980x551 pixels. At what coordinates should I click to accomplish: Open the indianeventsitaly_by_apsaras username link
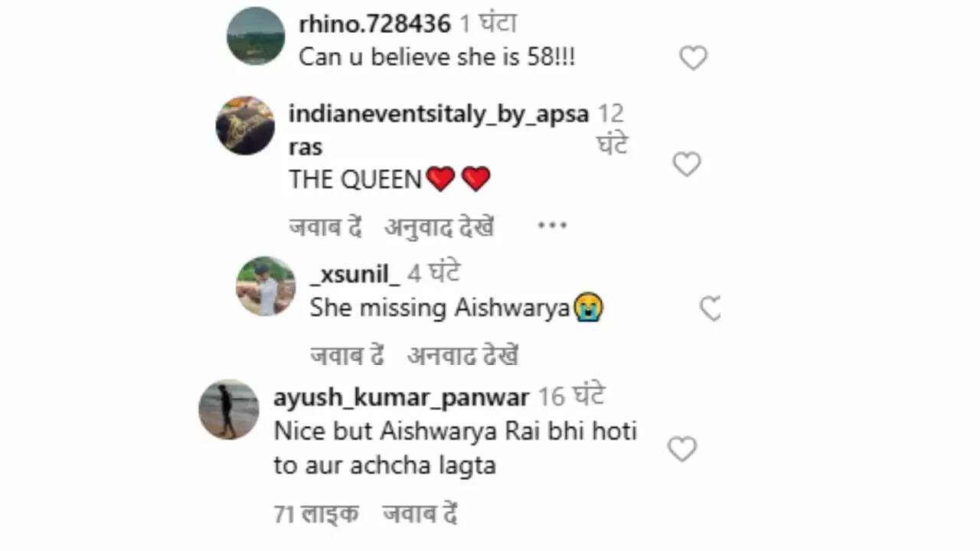tap(439, 129)
